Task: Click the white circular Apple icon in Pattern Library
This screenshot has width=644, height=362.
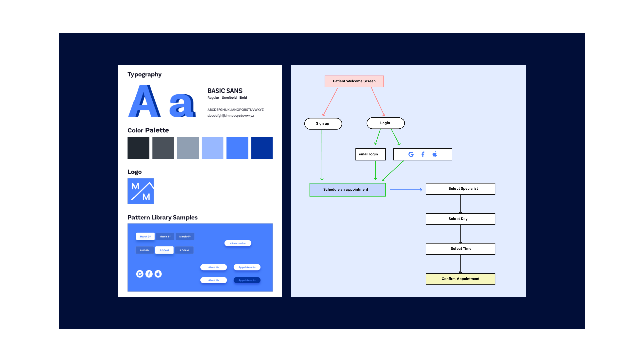Action: [x=158, y=274]
